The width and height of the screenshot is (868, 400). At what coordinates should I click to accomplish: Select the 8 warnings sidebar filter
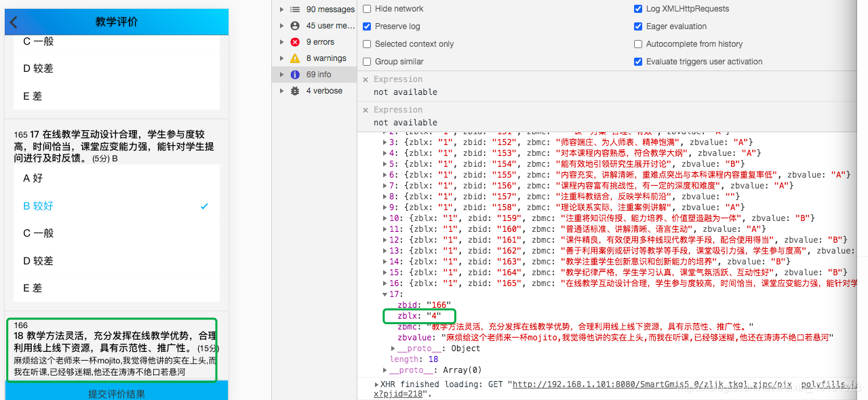coord(314,58)
